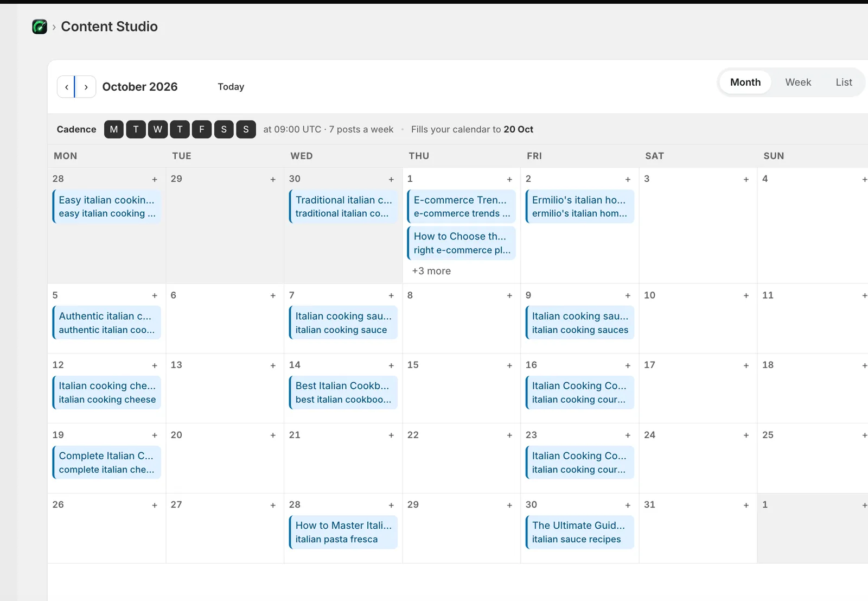Image resolution: width=868 pixels, height=601 pixels.
Task: Add post on October 7 plus icon
Action: [x=391, y=295]
